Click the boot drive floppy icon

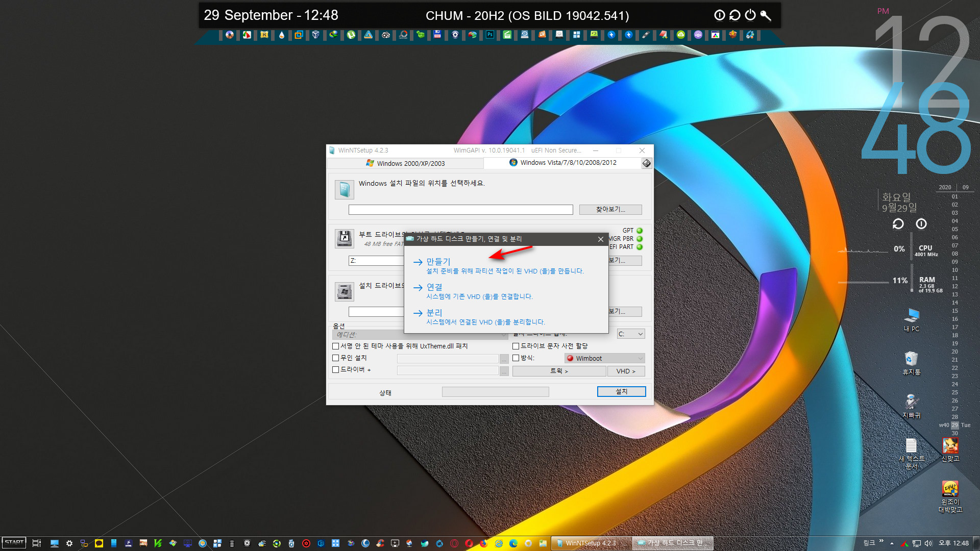[x=345, y=238]
